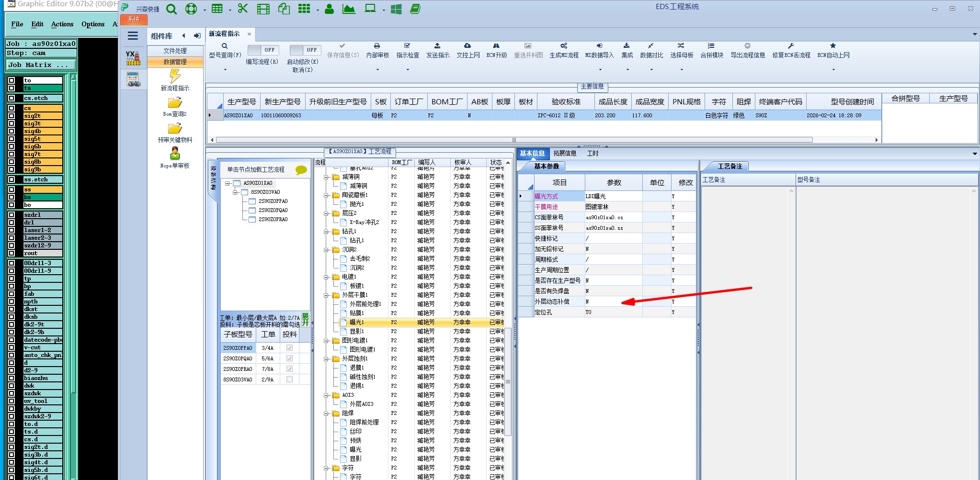Open the dropdown arrow under 内部审核

tap(377, 70)
